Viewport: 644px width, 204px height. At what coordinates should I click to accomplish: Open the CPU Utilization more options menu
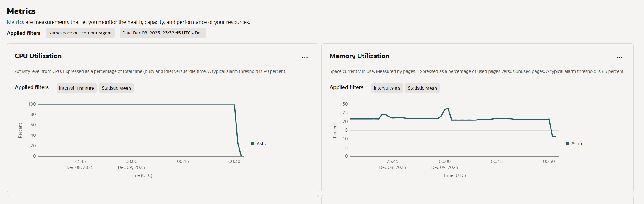(305, 57)
